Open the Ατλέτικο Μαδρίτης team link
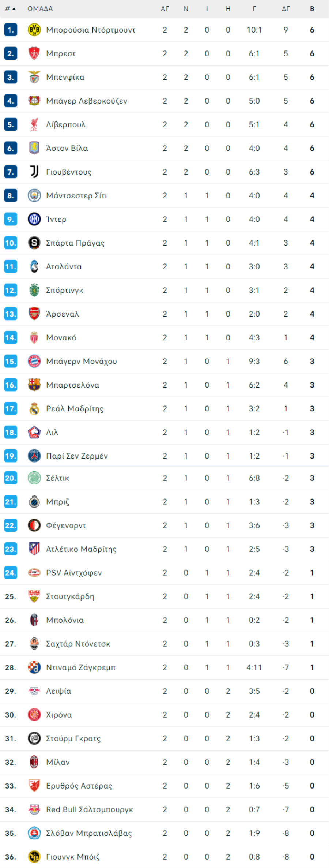This screenshot has height=868, width=329. pyautogui.click(x=81, y=549)
